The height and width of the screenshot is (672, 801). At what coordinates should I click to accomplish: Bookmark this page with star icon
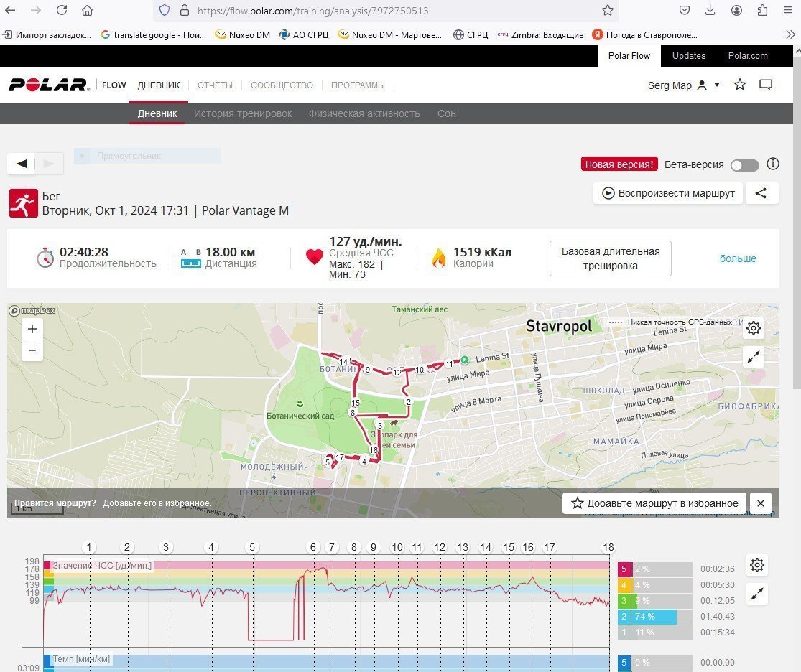607,10
